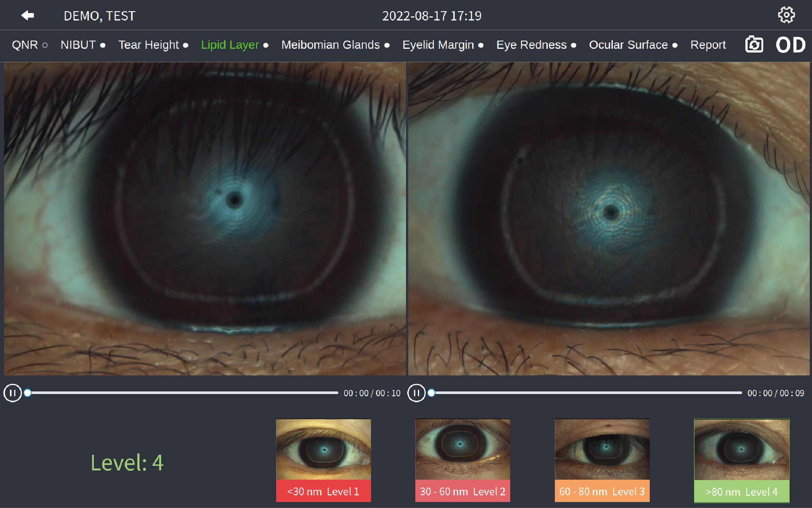Open settings with the gear icon
812x508 pixels.
[x=786, y=15]
